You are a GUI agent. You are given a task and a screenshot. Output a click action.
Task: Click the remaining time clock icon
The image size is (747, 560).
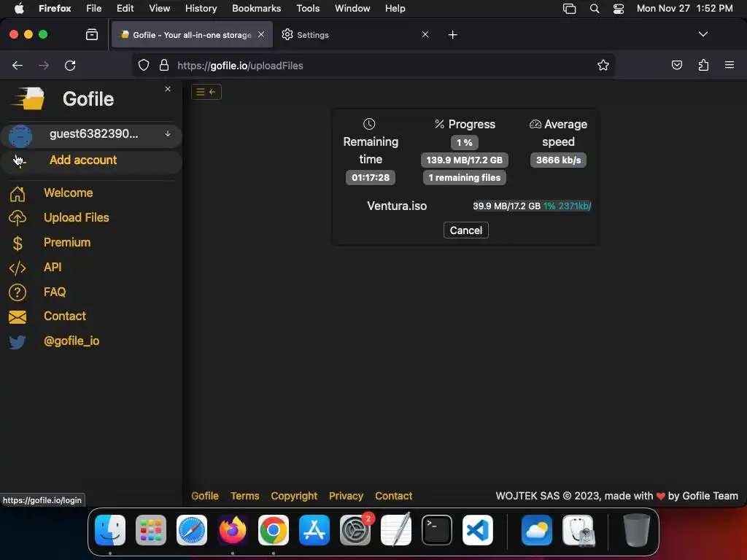(369, 124)
